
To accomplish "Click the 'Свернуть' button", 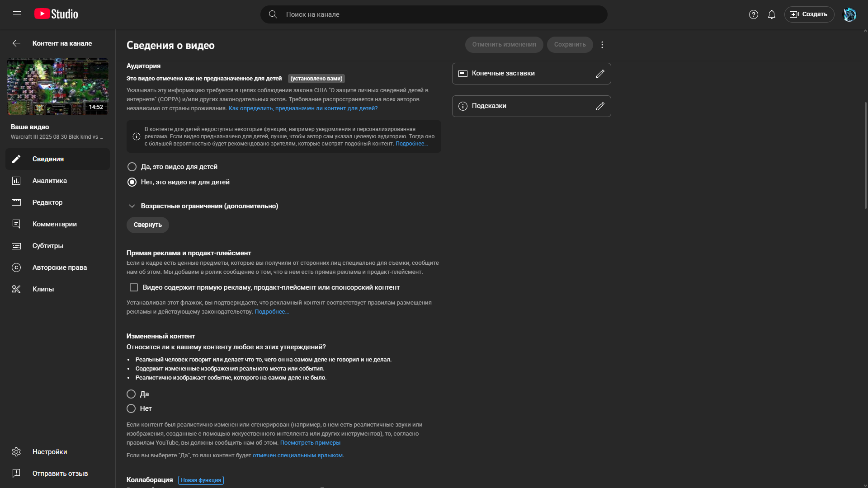I will (147, 225).
